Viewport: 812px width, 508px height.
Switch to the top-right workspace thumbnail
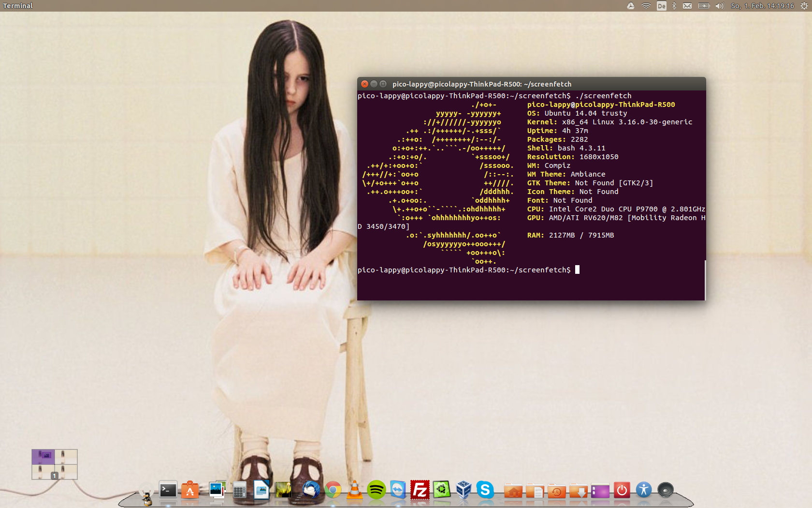(66, 457)
